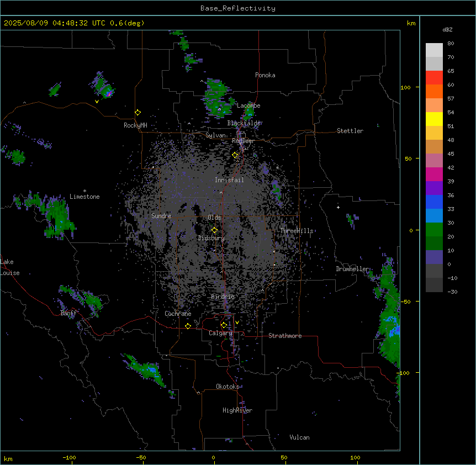Select the yellow diamond marker between Olds and Didsbury

click(214, 230)
